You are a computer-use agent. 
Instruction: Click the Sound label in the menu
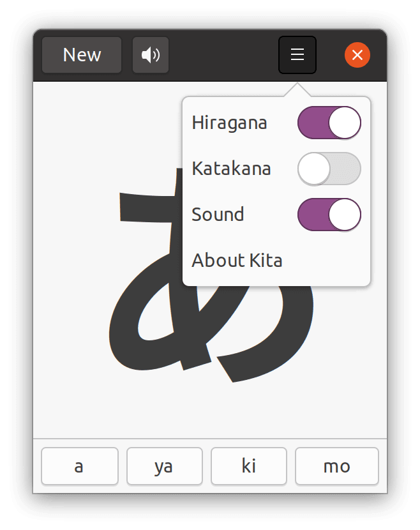click(x=218, y=215)
